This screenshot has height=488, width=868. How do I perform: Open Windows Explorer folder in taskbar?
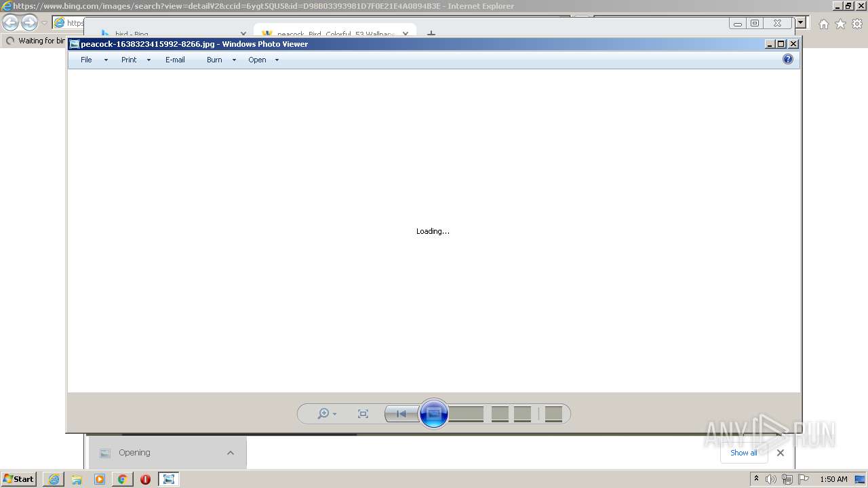coord(77,479)
